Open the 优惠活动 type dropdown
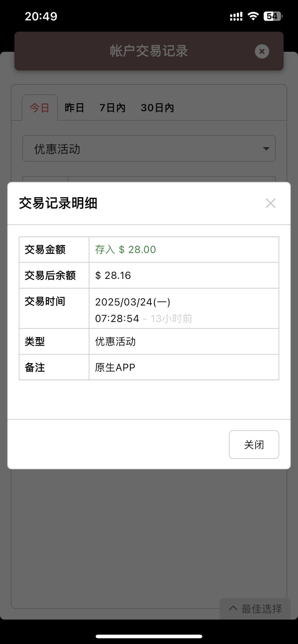 pyautogui.click(x=149, y=149)
